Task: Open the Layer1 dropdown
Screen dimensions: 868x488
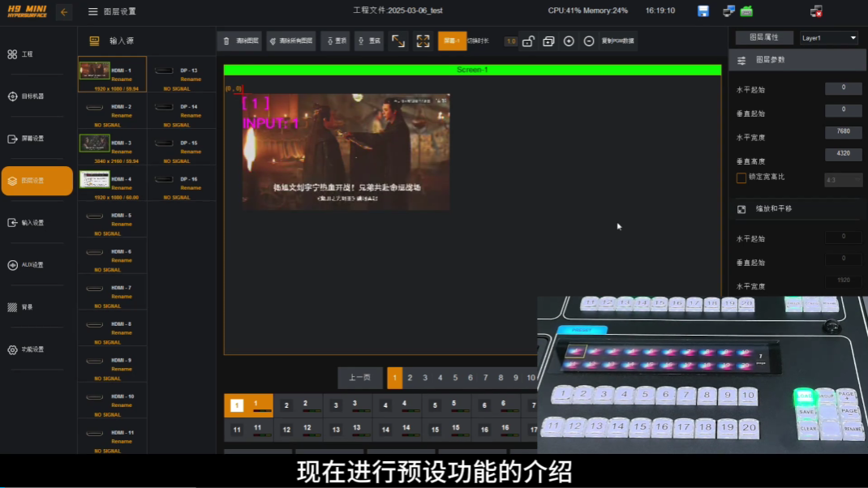Action: 828,38
